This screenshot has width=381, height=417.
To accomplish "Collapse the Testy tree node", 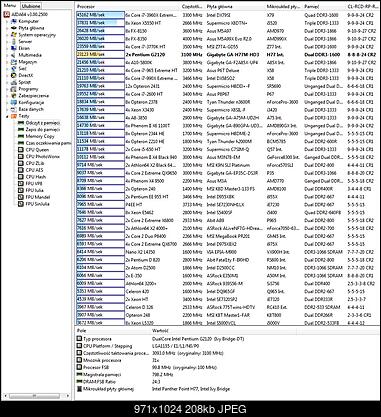I will 7,116.
